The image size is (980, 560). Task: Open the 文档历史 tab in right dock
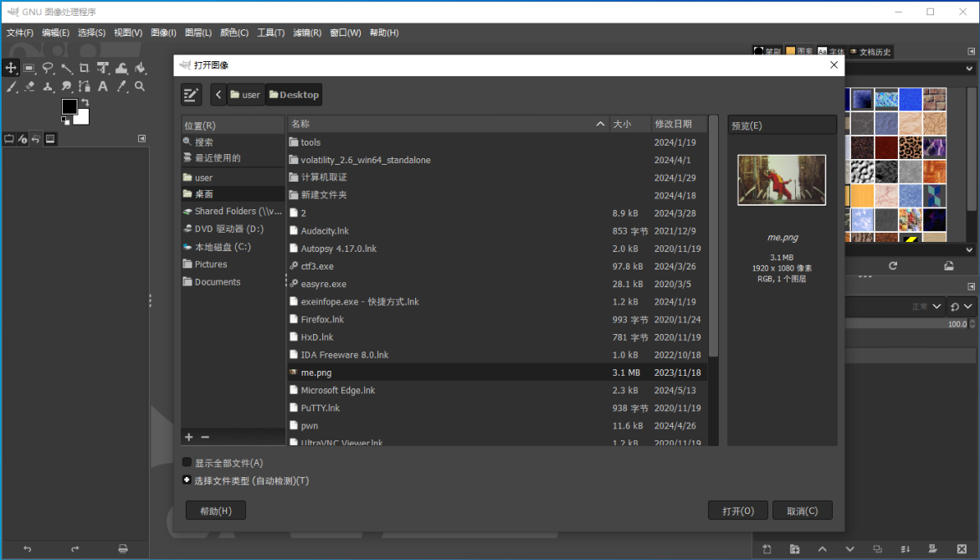870,52
